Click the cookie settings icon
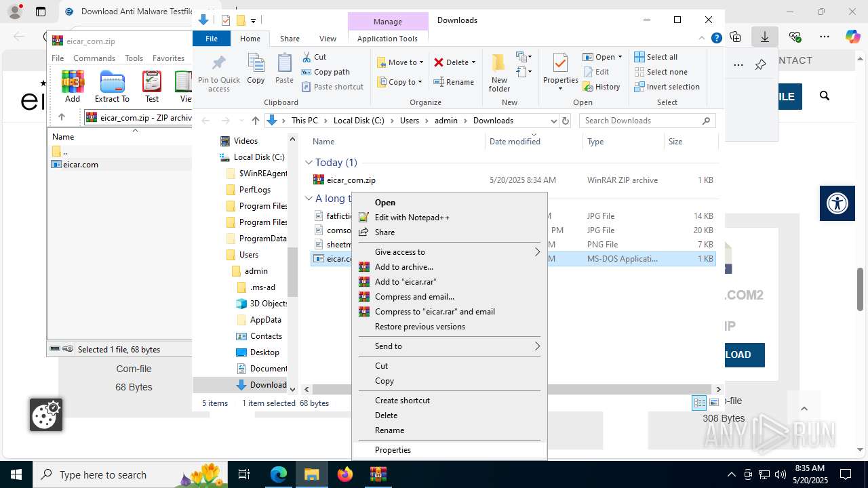This screenshot has width=868, height=488. pos(46,415)
